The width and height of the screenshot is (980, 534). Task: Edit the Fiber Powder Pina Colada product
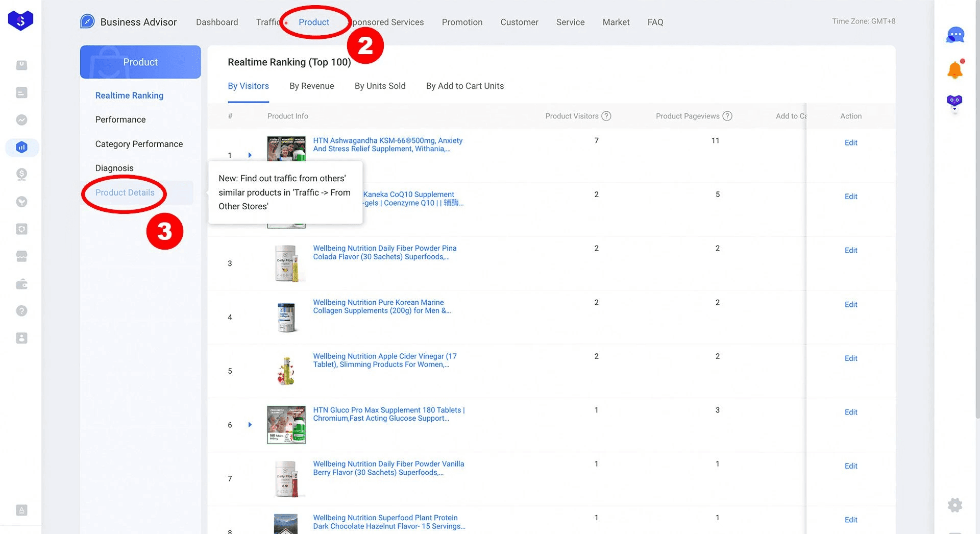(851, 250)
